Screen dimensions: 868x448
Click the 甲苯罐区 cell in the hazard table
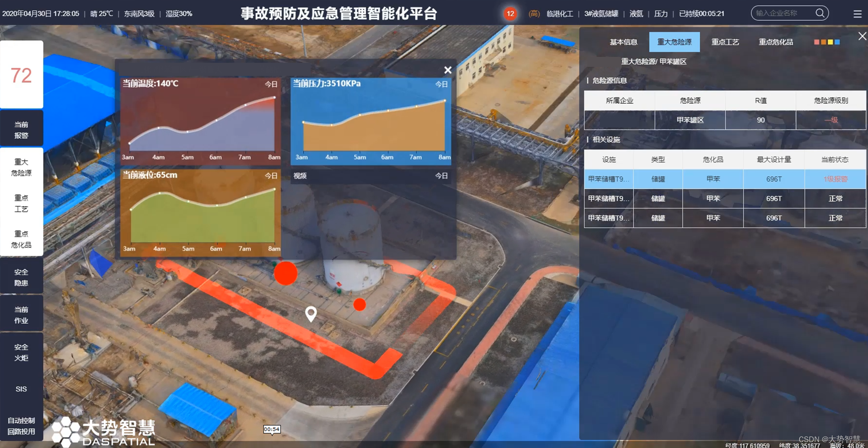pyautogui.click(x=690, y=120)
